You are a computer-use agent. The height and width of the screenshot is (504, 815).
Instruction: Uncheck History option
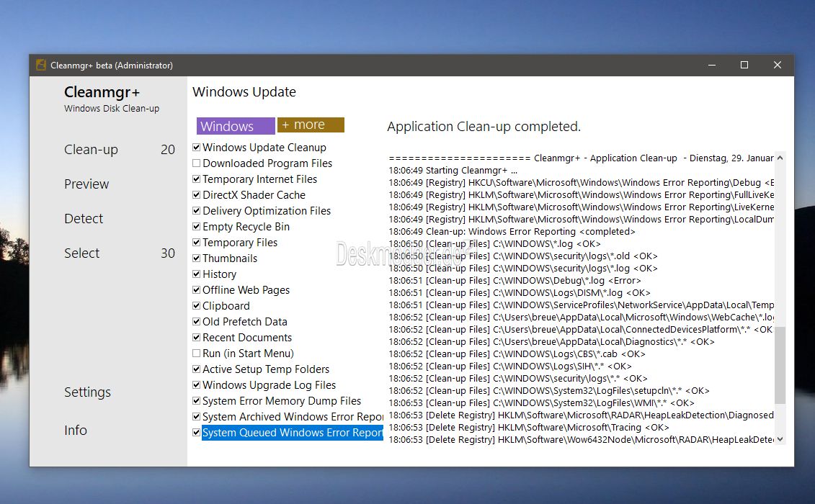[x=197, y=274]
